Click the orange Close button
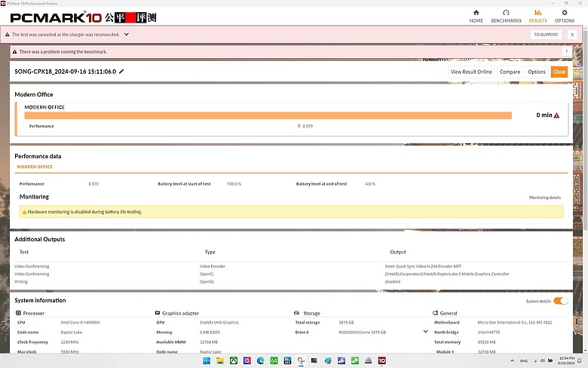Image resolution: width=588 pixels, height=368 pixels. click(x=559, y=72)
